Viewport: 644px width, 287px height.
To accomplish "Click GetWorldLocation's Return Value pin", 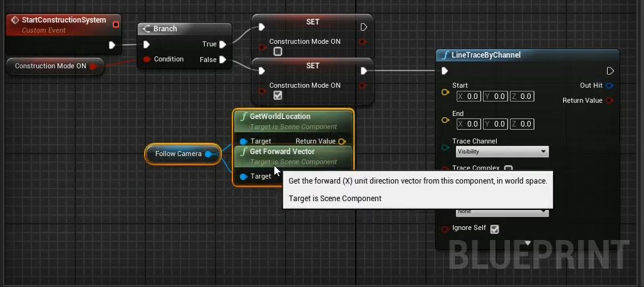I will [x=342, y=142].
